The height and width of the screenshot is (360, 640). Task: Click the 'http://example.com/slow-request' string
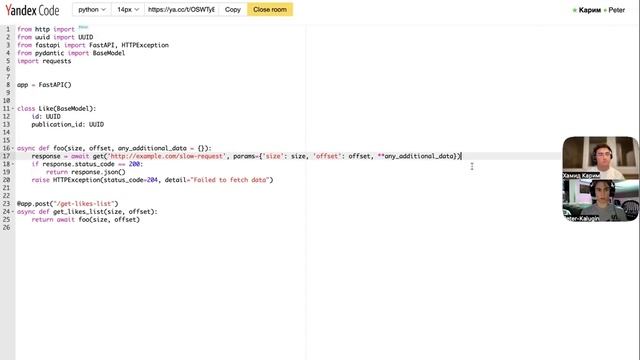166,156
